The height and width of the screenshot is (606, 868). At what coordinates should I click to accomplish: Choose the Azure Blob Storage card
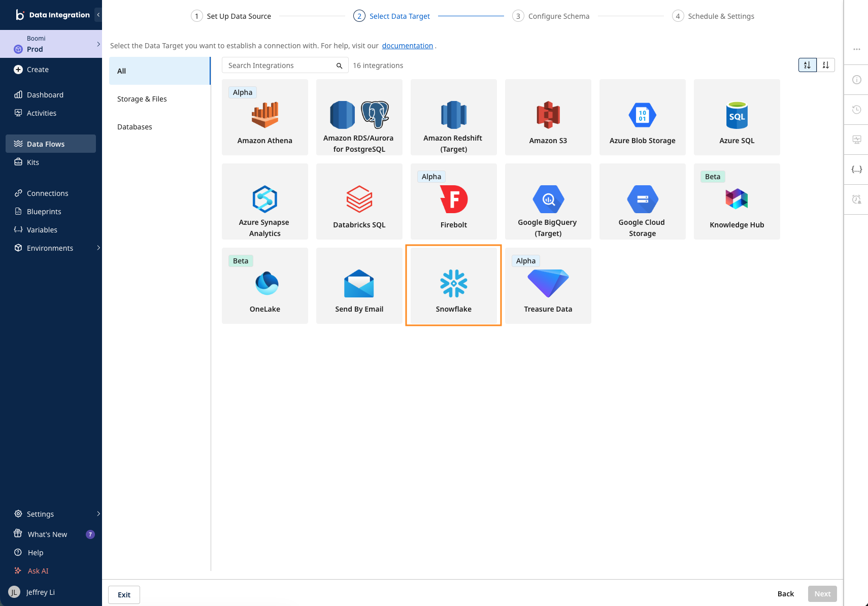[x=642, y=117]
